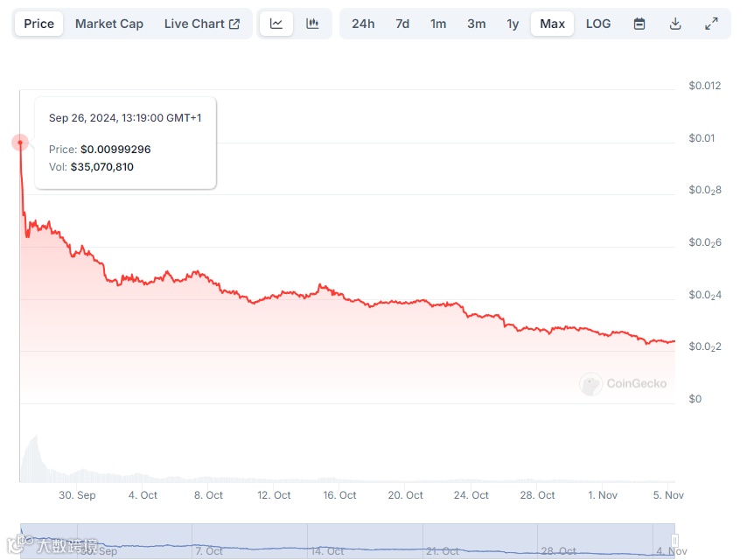The image size is (747, 560).
Task: Choose the Max time range
Action: coord(552,24)
